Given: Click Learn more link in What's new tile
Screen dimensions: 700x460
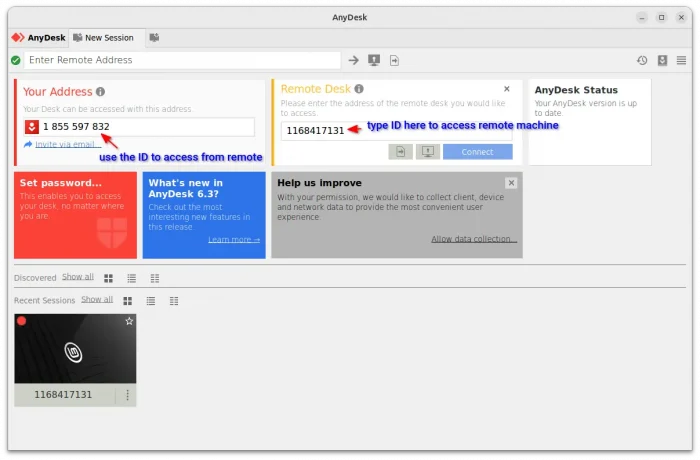Looking at the screenshot, I should 234,240.
